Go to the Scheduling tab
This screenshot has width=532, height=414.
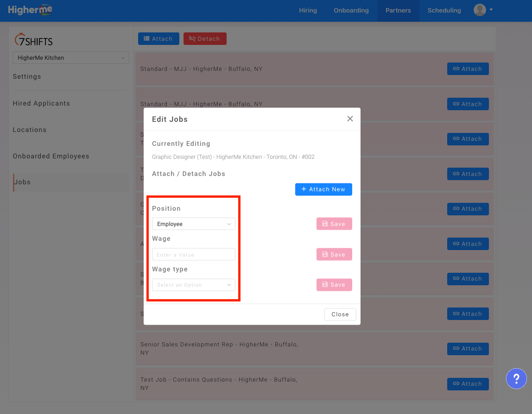(x=444, y=10)
